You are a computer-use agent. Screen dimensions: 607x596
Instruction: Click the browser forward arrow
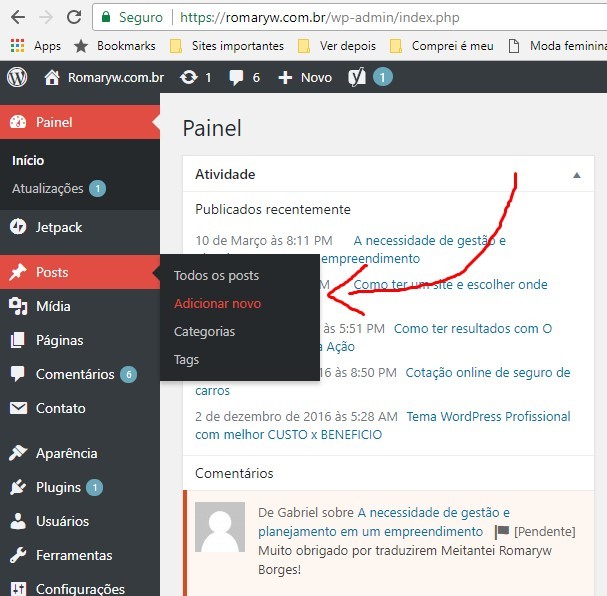[46, 17]
